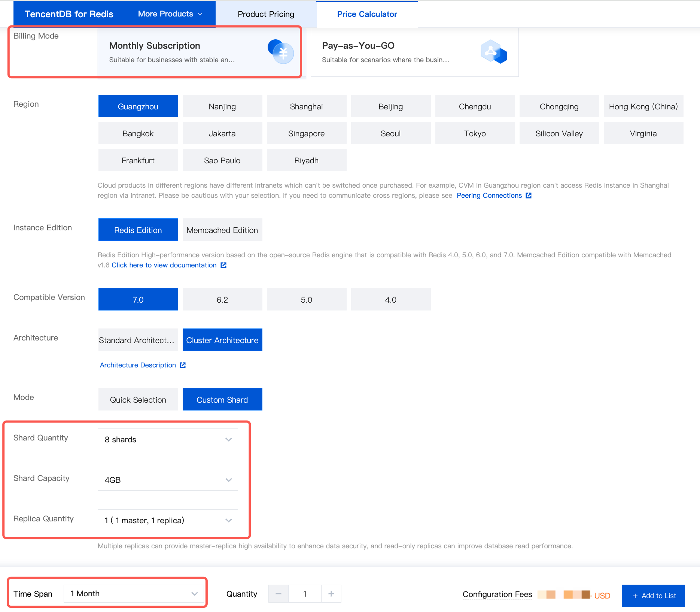Open the Time Span dropdown
This screenshot has height=612, width=700.
click(x=134, y=594)
